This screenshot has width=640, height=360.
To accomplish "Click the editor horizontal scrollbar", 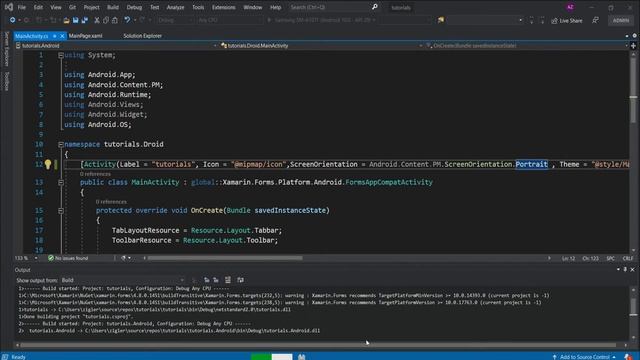I will pos(225,258).
